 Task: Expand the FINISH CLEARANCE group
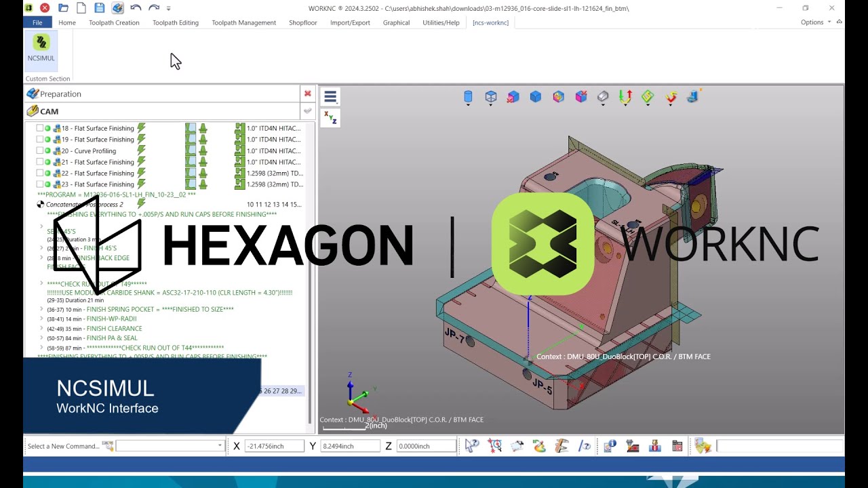tap(41, 329)
